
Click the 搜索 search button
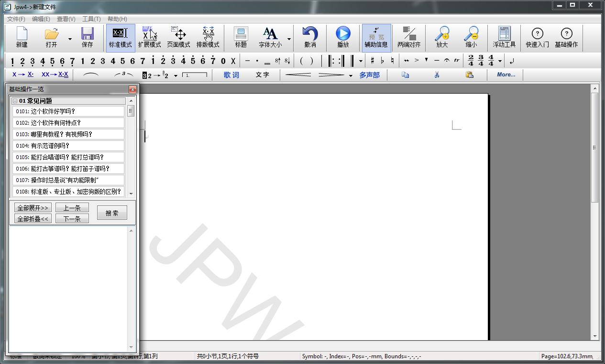click(x=112, y=213)
